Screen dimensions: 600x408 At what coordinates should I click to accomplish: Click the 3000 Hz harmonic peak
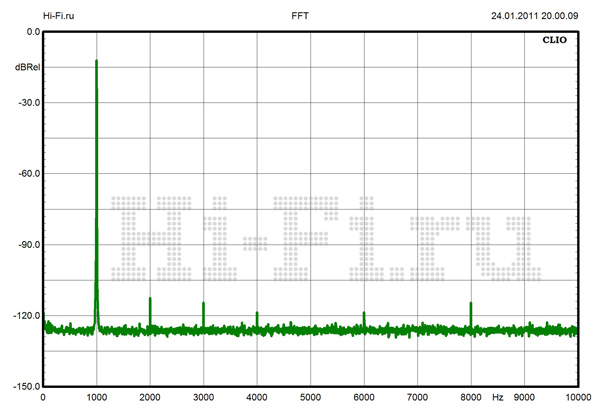coord(203,304)
